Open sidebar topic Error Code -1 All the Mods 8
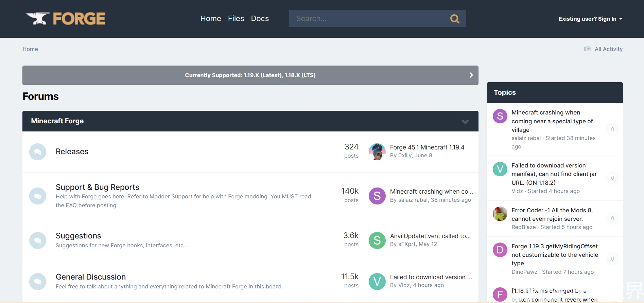This screenshot has height=303, width=644. [x=552, y=214]
